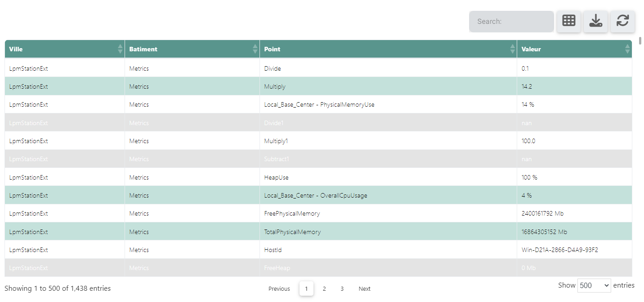Click the 0 Mb value in FreeHeap row
The image size is (644, 302).
tap(574, 268)
